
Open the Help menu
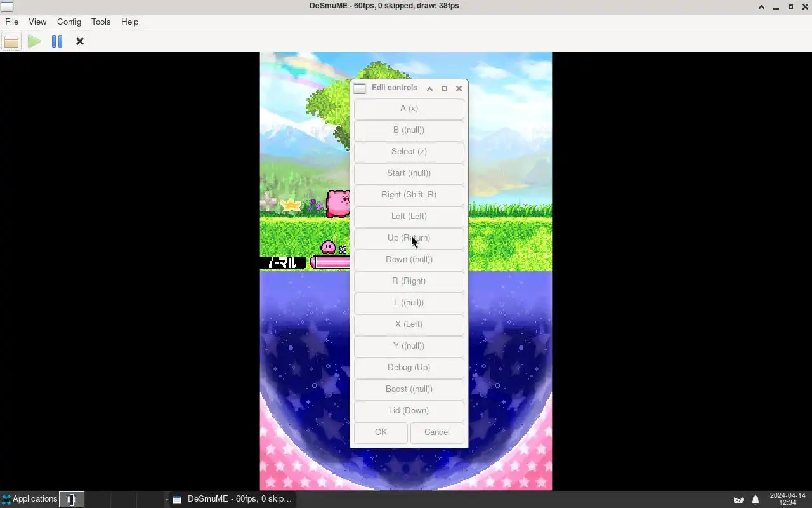(129, 22)
